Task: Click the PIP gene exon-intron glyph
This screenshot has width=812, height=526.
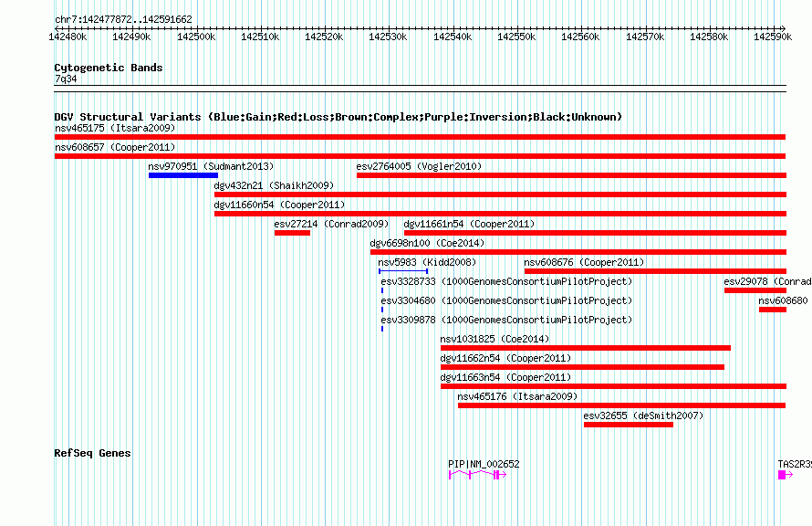Action: [477, 475]
